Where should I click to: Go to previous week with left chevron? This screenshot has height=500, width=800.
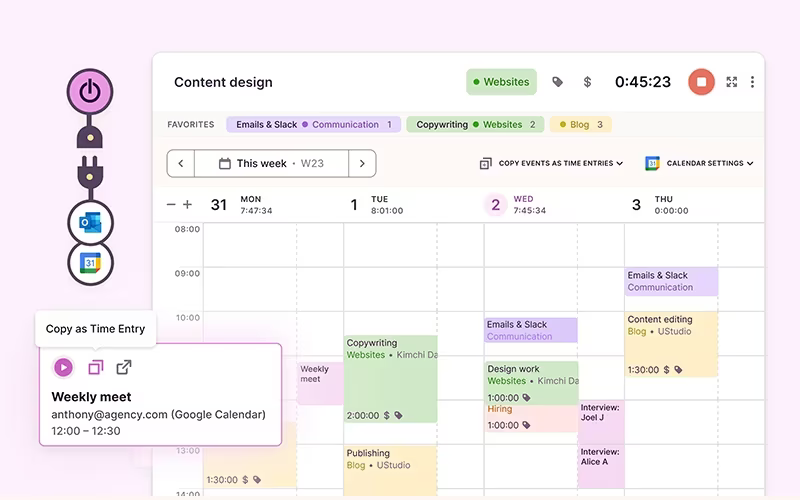(181, 163)
